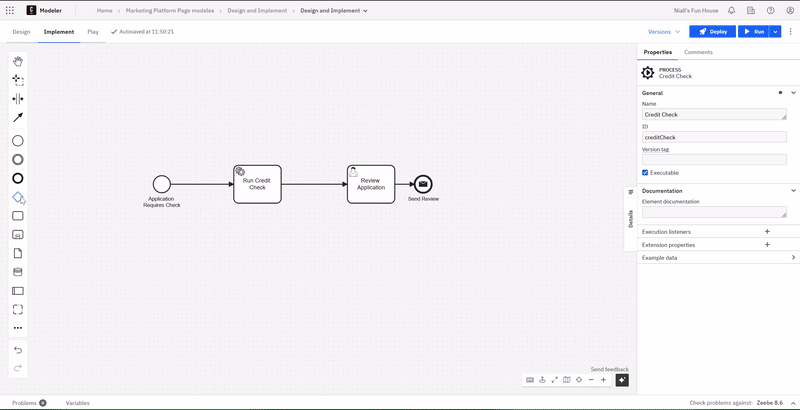
Task: Toggle the minimap icon
Action: 566,380
